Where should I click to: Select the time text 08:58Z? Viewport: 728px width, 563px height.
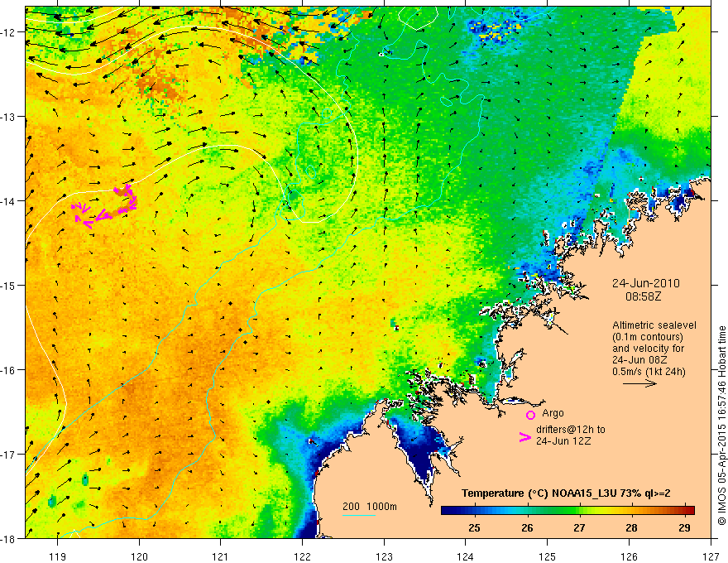click(643, 296)
